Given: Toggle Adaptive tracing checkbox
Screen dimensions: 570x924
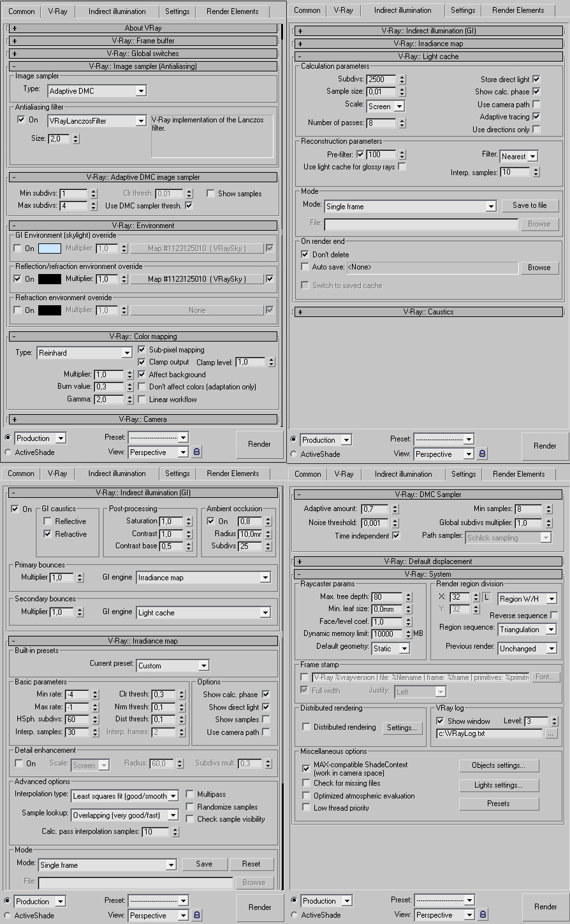Looking at the screenshot, I should tap(536, 117).
